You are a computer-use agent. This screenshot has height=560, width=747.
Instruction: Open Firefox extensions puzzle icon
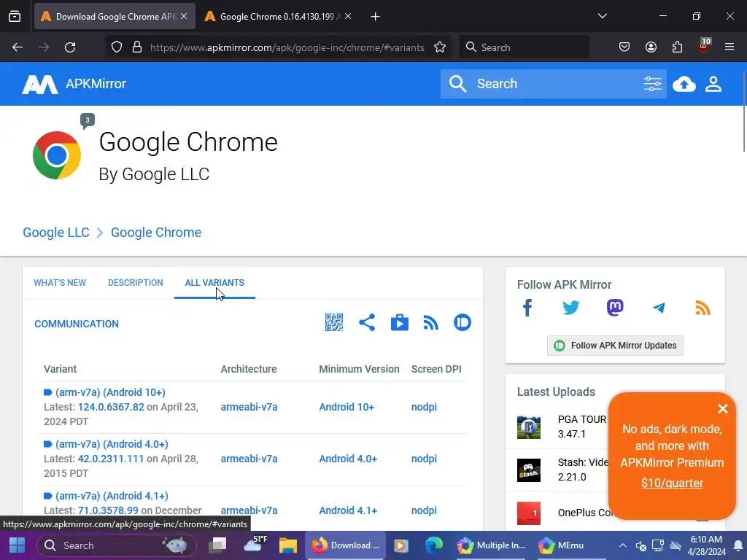point(677,47)
